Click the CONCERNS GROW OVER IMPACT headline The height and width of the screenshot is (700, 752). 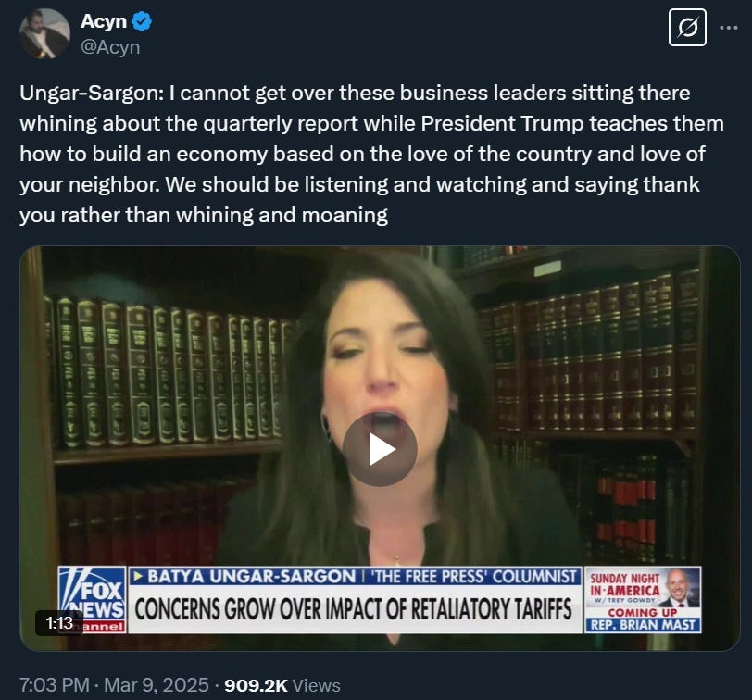point(354,609)
